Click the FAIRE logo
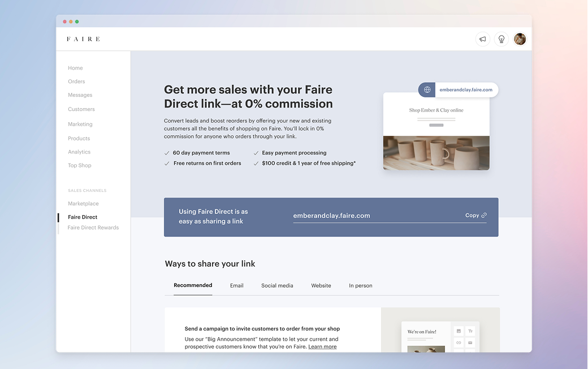 tap(83, 39)
